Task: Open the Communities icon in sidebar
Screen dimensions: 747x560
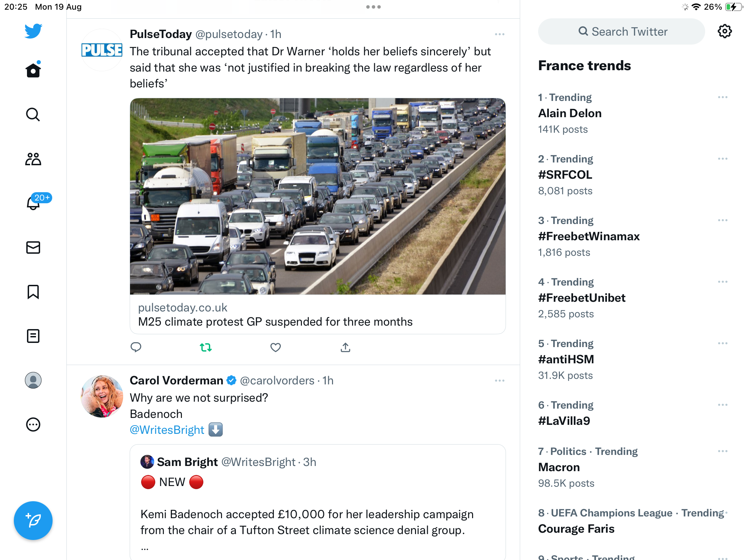Action: pyautogui.click(x=33, y=159)
